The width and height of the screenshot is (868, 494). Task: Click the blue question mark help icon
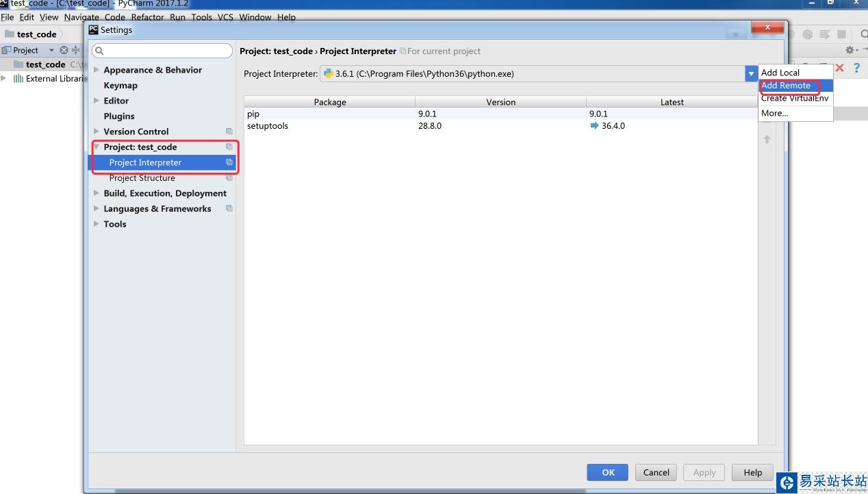(856, 68)
